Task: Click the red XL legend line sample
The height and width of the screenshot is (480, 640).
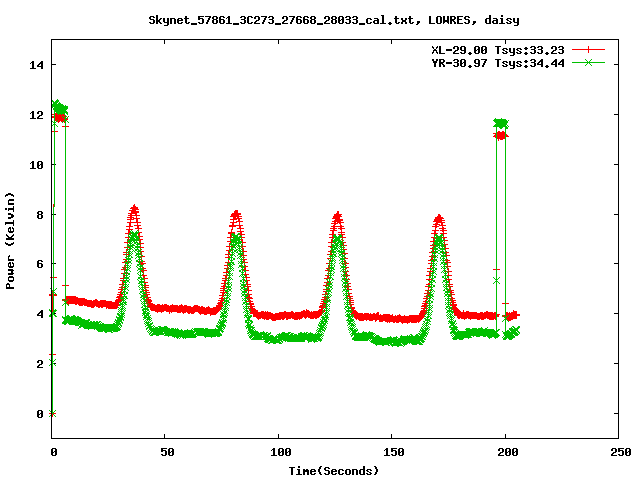Action: point(588,50)
